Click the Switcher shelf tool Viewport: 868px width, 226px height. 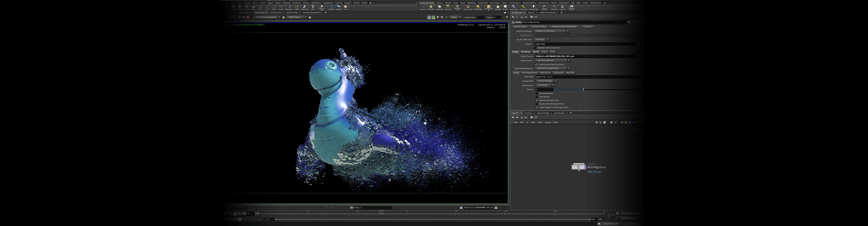562,7
